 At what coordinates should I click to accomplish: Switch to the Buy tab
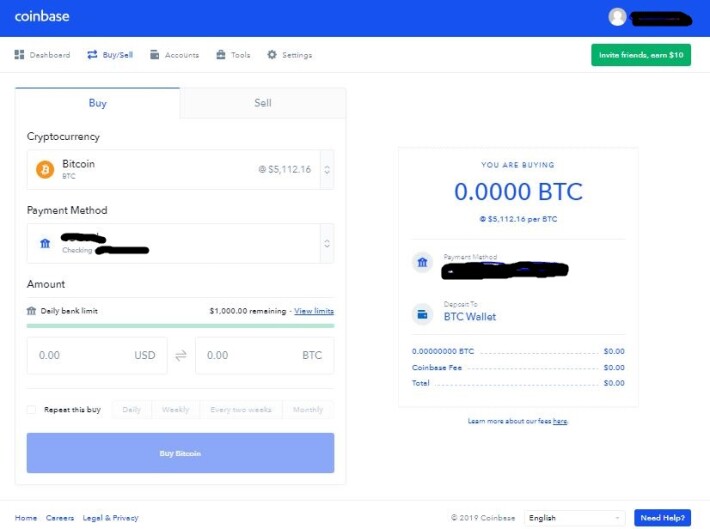pyautogui.click(x=97, y=103)
